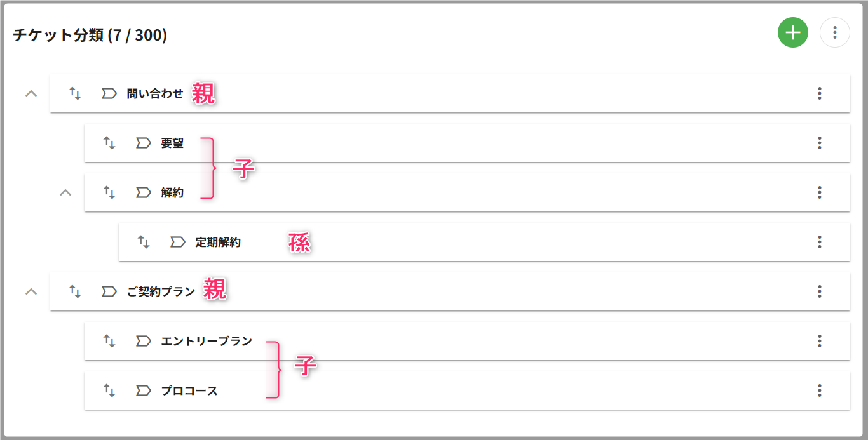
Task: Select the プロコース category item
Action: coord(467,390)
